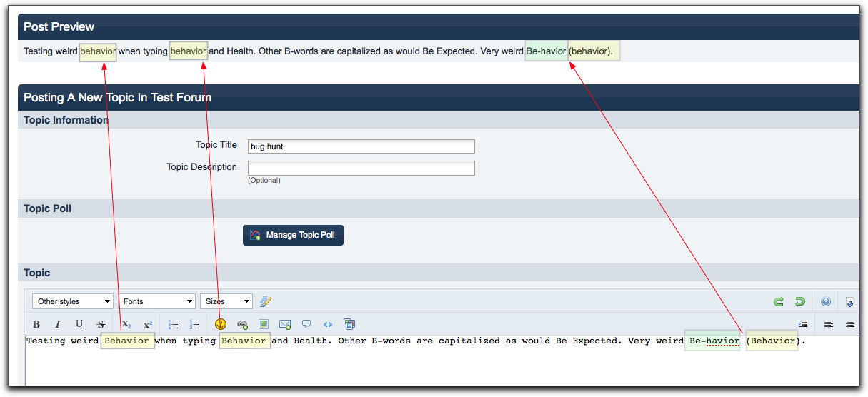Click the superscript icon
868x397 pixels.
tap(147, 324)
